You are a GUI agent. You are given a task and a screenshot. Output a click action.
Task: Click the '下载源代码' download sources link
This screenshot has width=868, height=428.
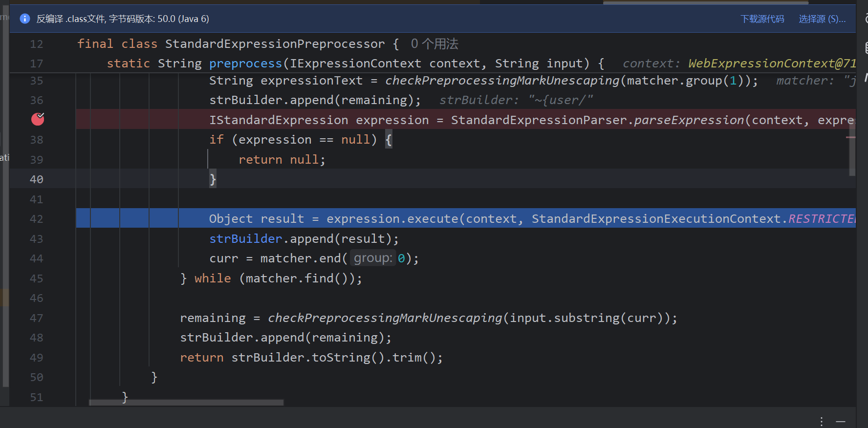tap(762, 19)
